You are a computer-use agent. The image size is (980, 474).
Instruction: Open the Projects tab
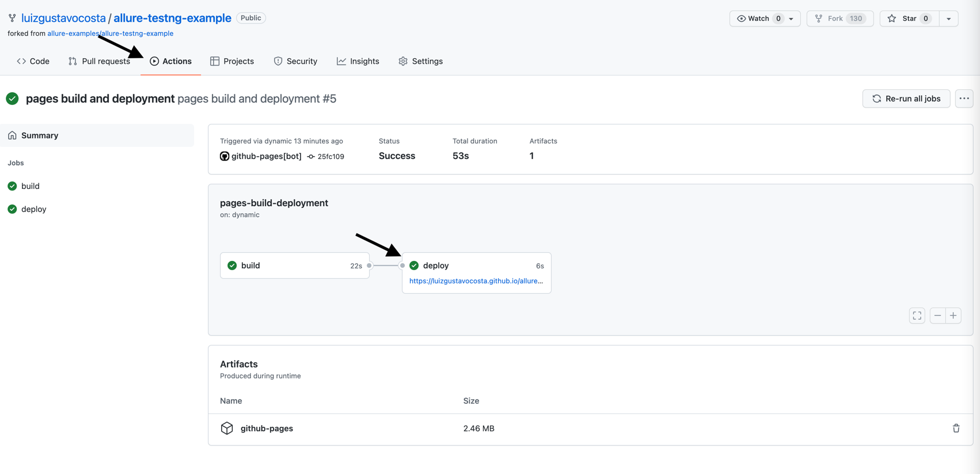pyautogui.click(x=232, y=61)
